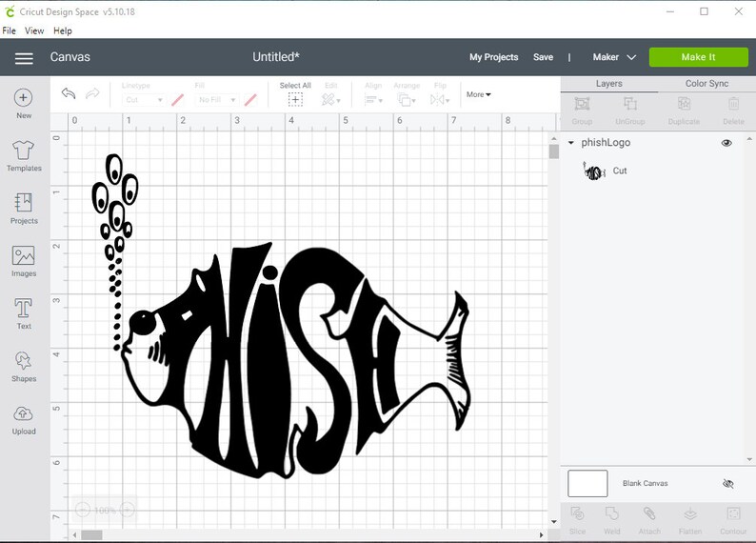Redo the last action
The height and width of the screenshot is (543, 756).
pos(92,93)
